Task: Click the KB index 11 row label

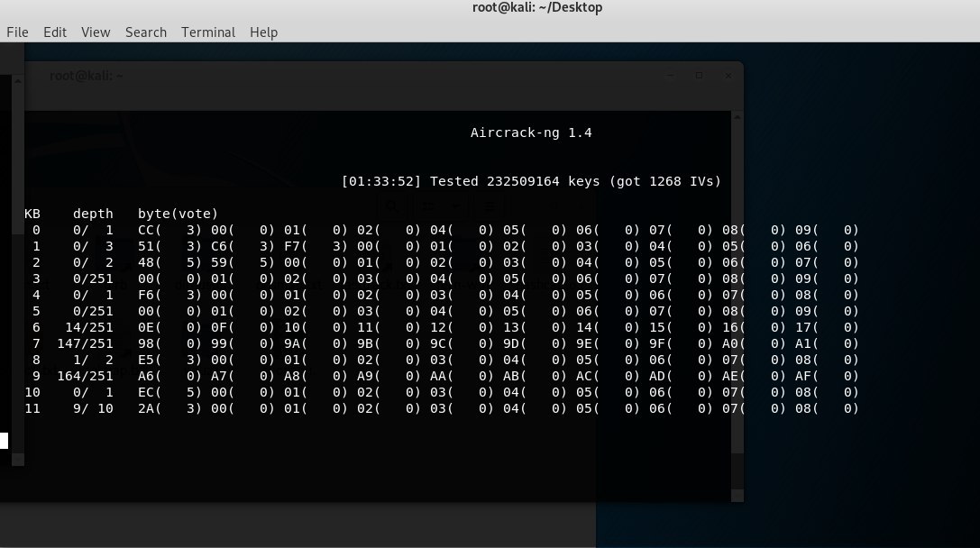Action: 32,408
